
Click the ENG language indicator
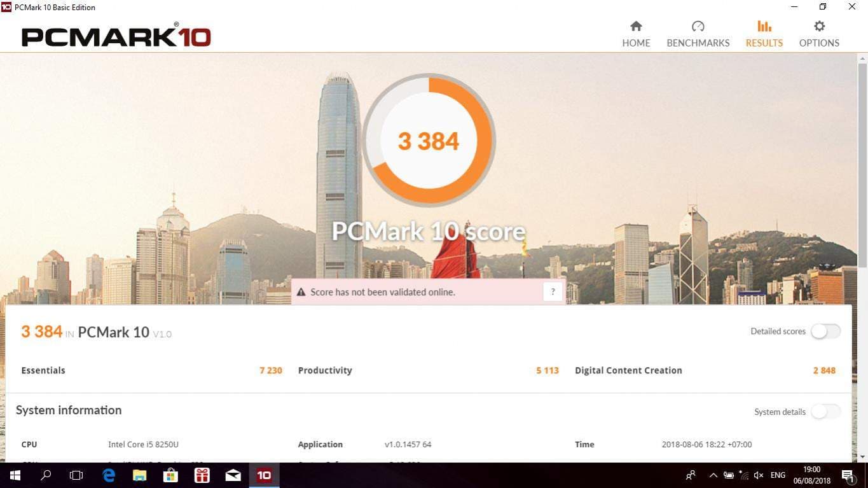click(778, 475)
